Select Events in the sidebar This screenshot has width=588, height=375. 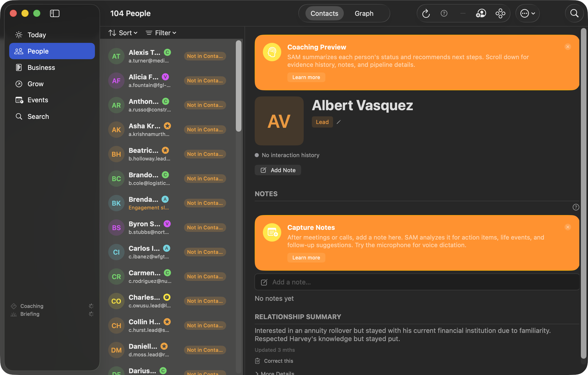[x=38, y=100]
